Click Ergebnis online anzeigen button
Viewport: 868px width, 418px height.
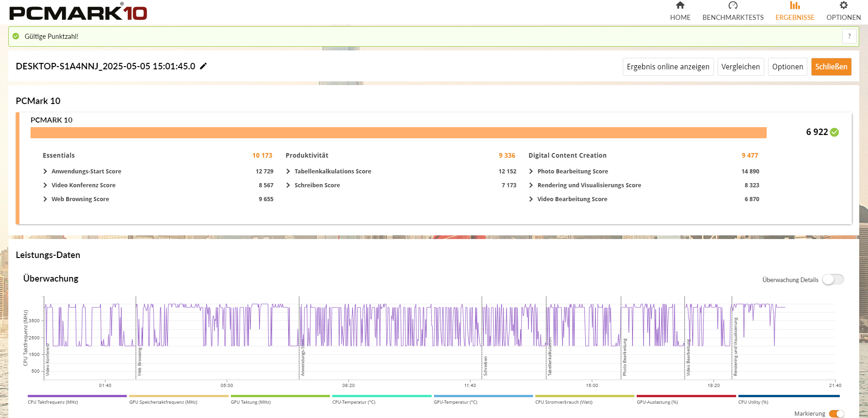[668, 67]
